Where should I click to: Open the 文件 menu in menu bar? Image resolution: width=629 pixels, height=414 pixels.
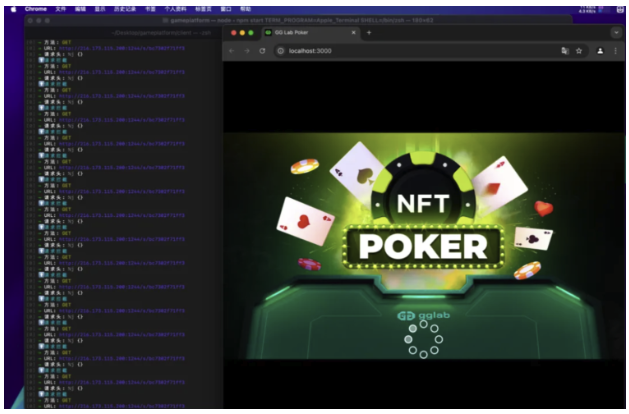(x=61, y=8)
